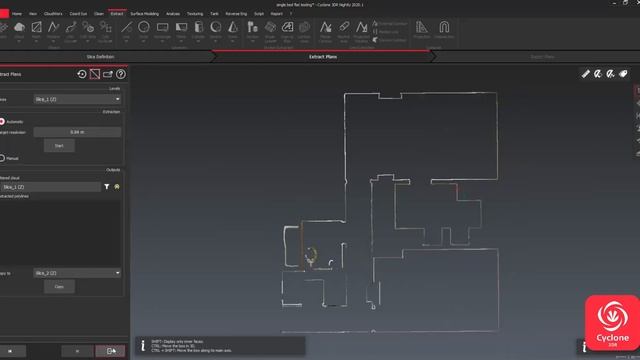This screenshot has height=360, width=640.
Task: Open the Analysis ribbon tab
Action: point(173,13)
